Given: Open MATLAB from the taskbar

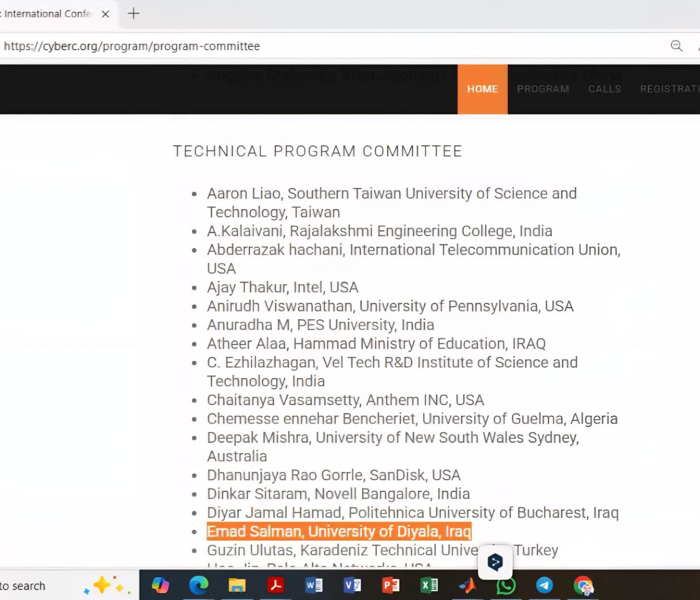Looking at the screenshot, I should [467, 585].
